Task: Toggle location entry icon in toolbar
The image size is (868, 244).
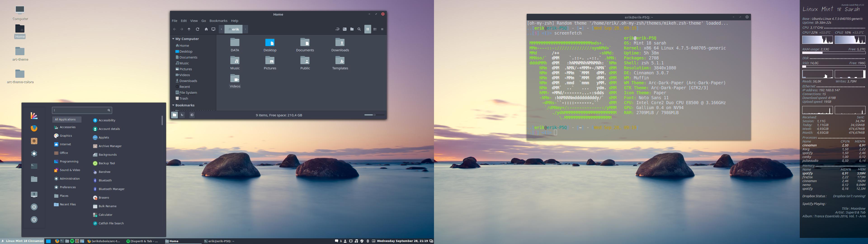Action: (337, 29)
